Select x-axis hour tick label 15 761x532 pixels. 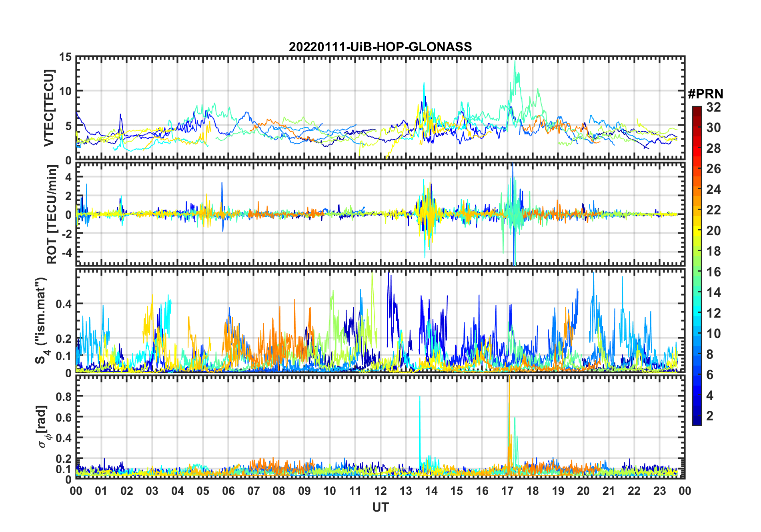point(457,491)
